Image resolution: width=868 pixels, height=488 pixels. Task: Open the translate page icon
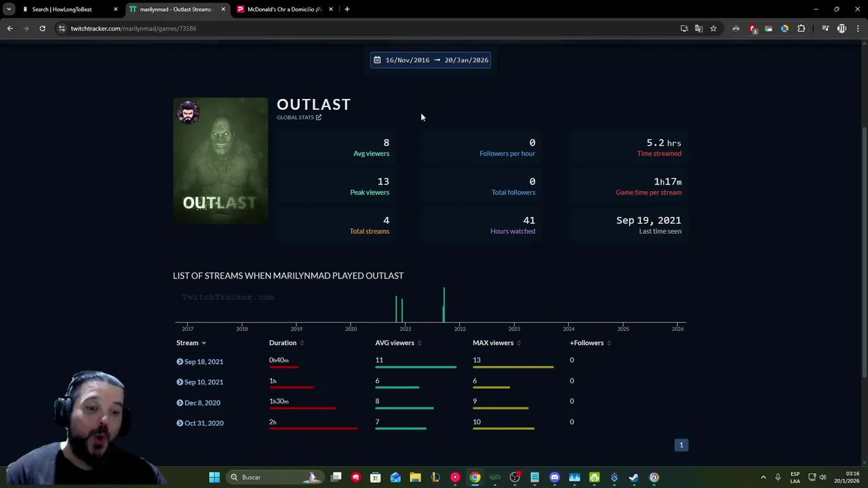click(x=698, y=28)
